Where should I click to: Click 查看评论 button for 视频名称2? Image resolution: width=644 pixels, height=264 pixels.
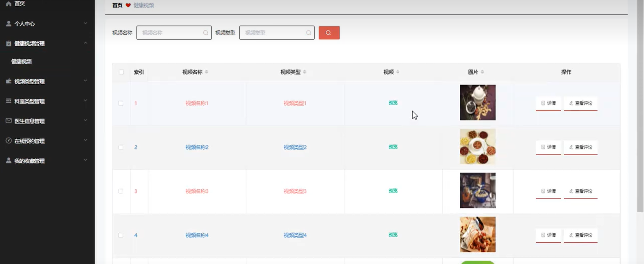point(580,147)
